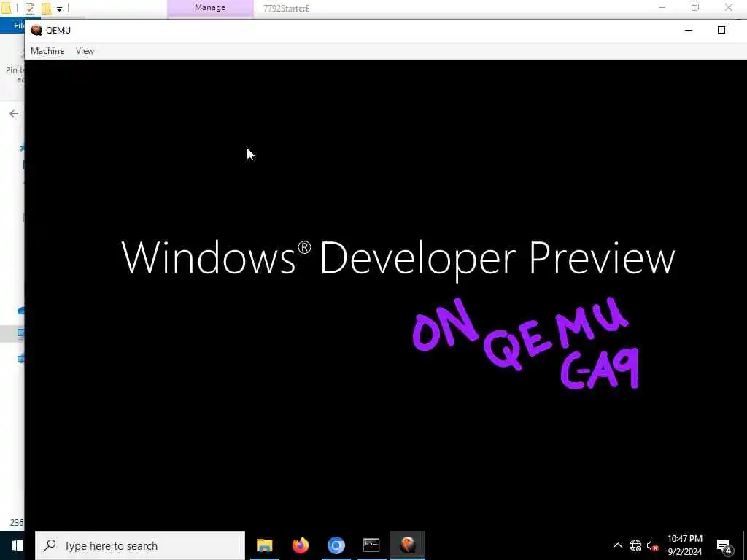
Task: Switch to the Command Prompt taskbar icon
Action: coord(371,545)
